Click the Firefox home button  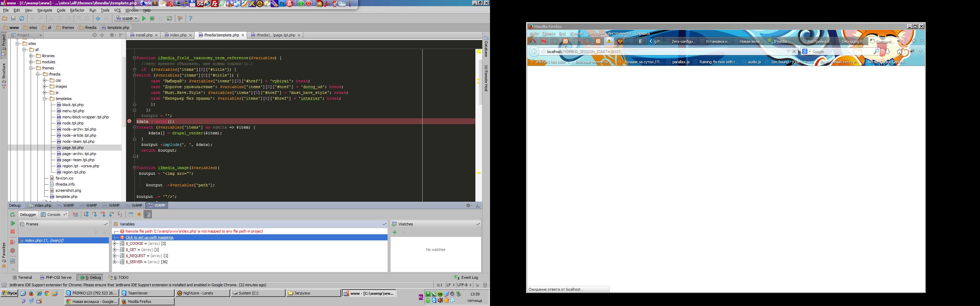coord(899,52)
